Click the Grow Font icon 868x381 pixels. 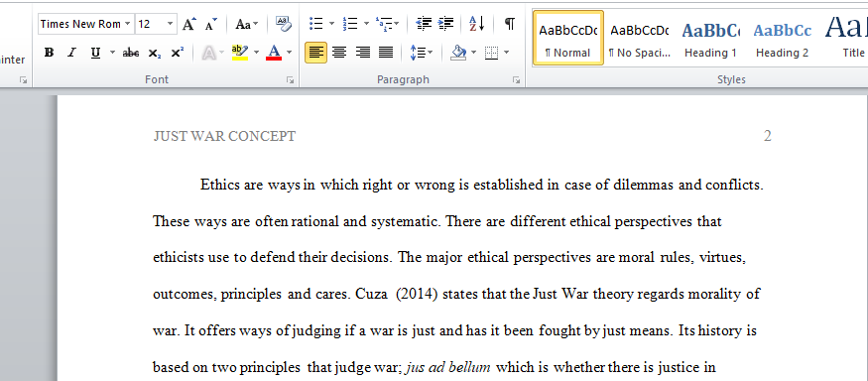(x=189, y=24)
